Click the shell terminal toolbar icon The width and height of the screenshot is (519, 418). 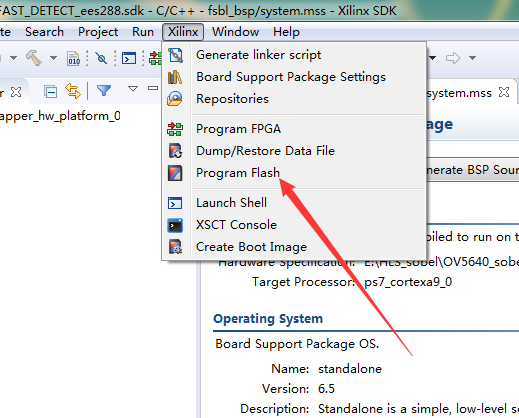[129, 58]
